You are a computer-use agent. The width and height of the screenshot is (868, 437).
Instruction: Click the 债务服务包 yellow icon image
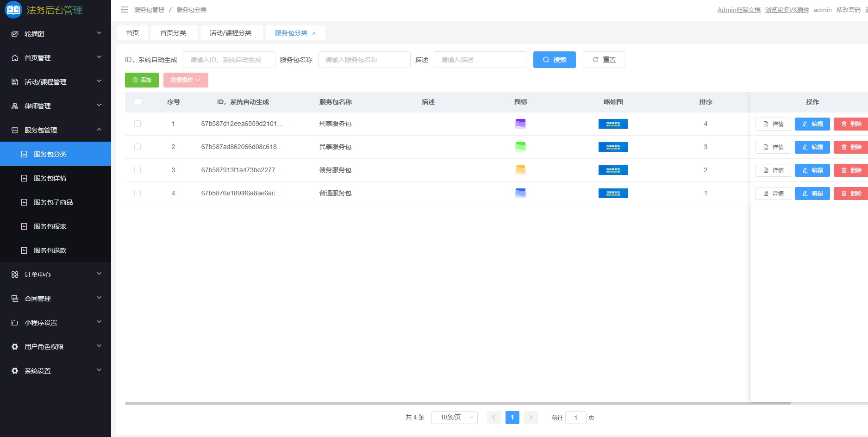click(520, 170)
